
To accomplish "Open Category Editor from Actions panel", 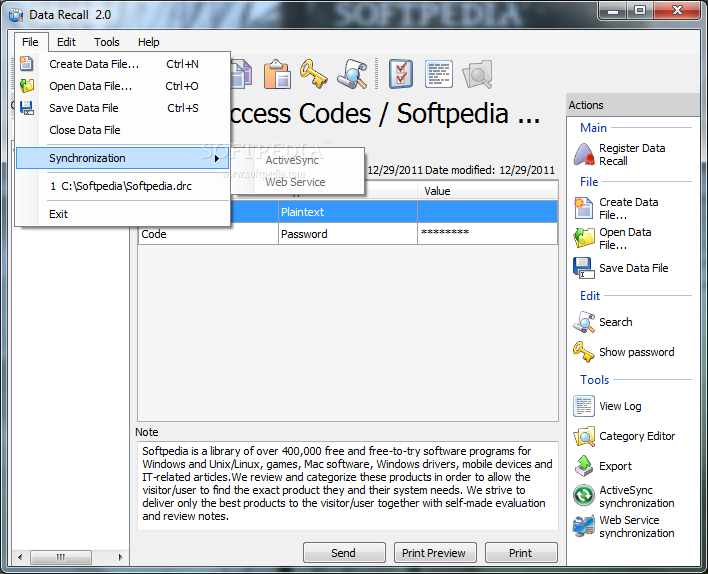I will coord(624,436).
